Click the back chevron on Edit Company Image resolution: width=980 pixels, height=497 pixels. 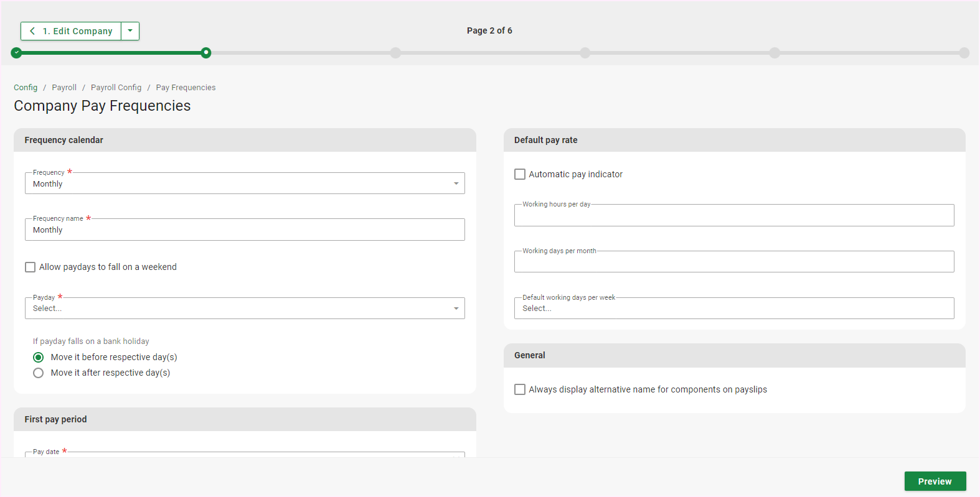click(x=32, y=31)
